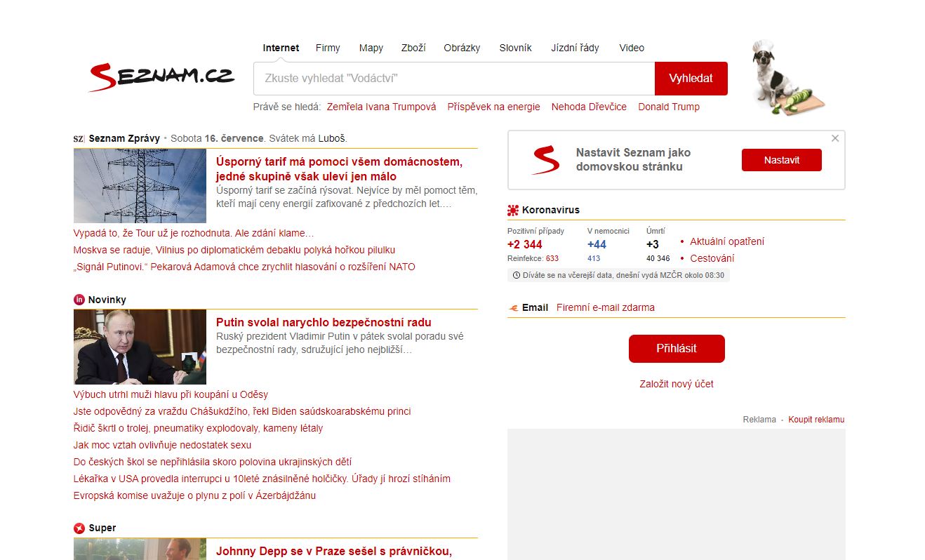Open the Koronavirus section heading
This screenshot has width=925, height=560.
click(551, 210)
